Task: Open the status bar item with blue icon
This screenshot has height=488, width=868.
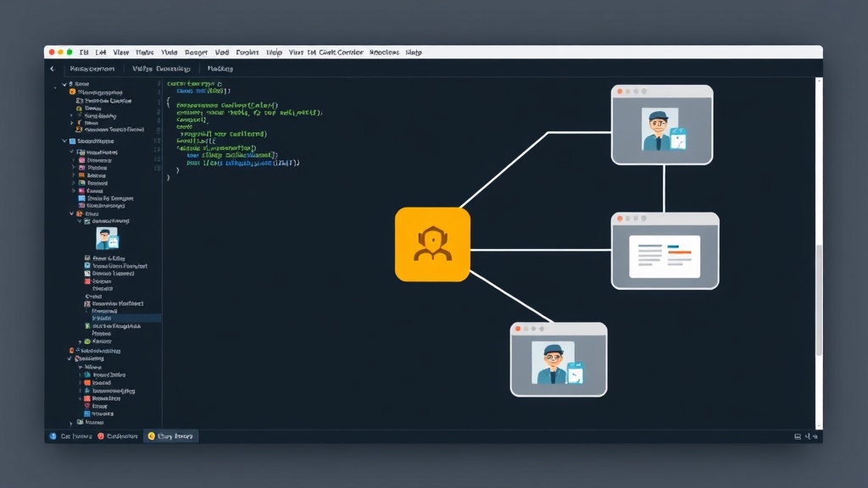Action: tap(70, 436)
